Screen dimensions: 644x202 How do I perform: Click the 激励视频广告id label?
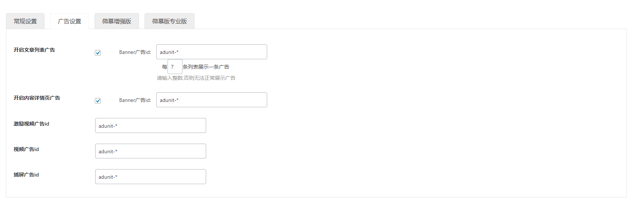(x=31, y=124)
